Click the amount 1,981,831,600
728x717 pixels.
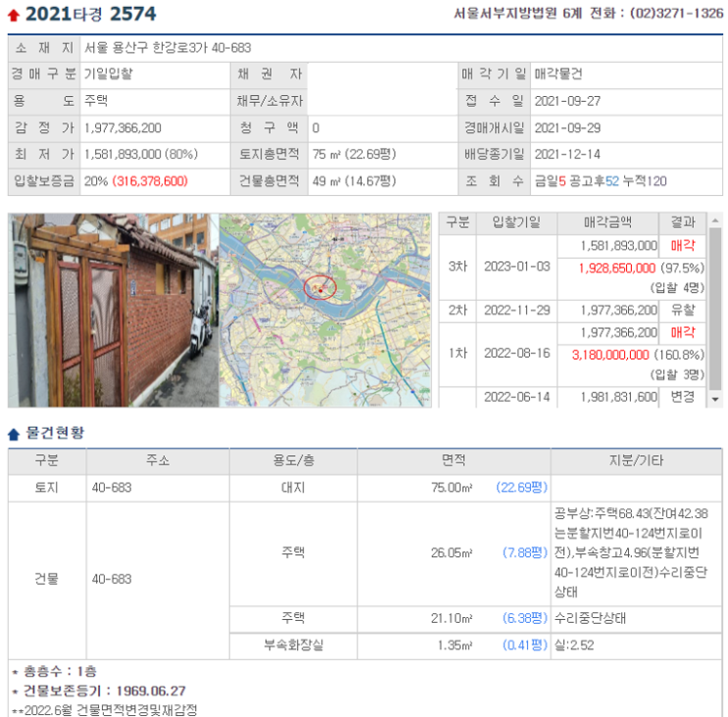click(x=619, y=397)
